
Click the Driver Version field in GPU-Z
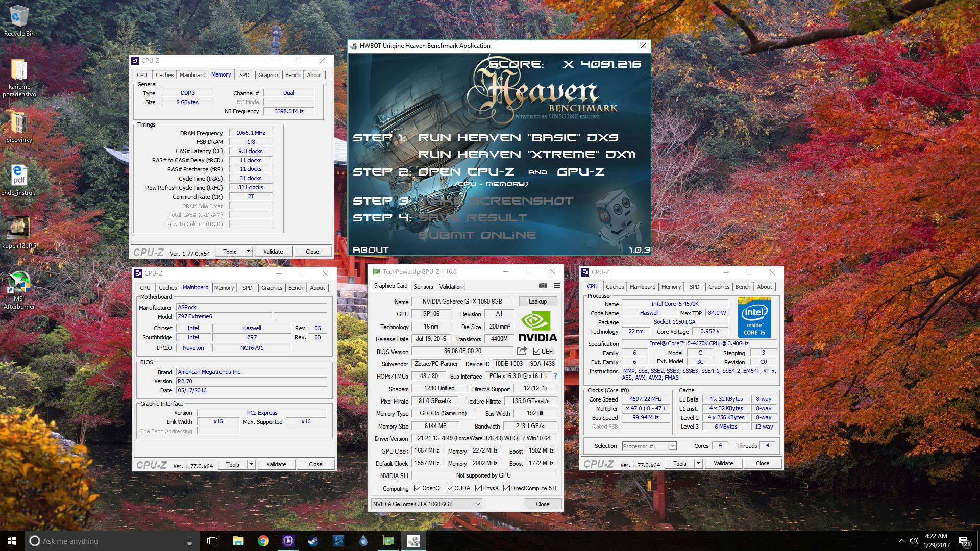484,438
